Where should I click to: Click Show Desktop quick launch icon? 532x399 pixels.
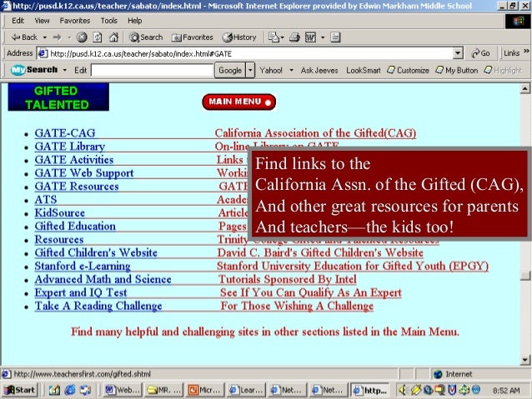(x=54, y=390)
